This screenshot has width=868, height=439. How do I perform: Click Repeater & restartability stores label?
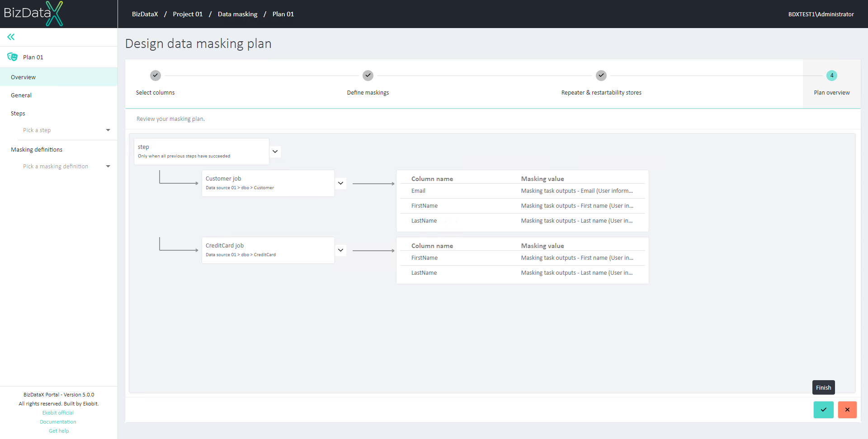[x=601, y=93]
